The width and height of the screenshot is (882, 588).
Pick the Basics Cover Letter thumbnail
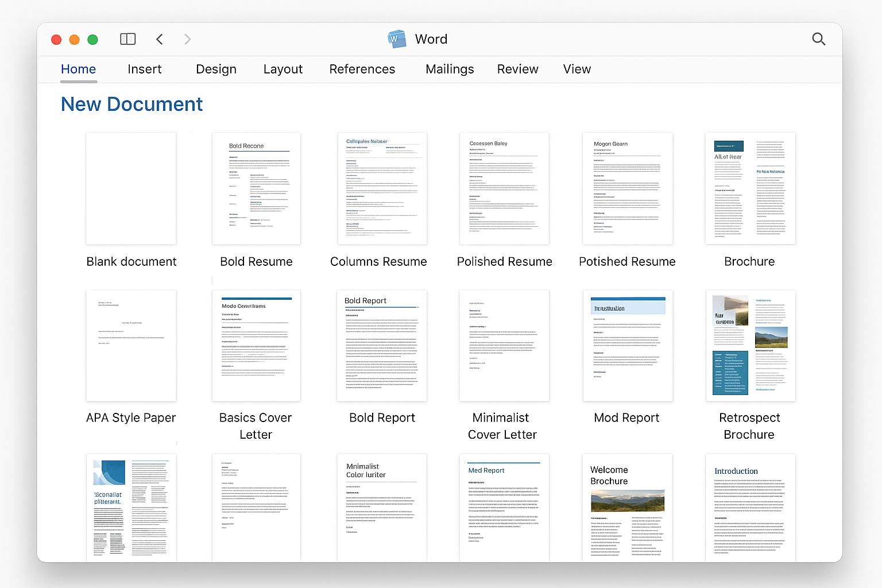[256, 346]
